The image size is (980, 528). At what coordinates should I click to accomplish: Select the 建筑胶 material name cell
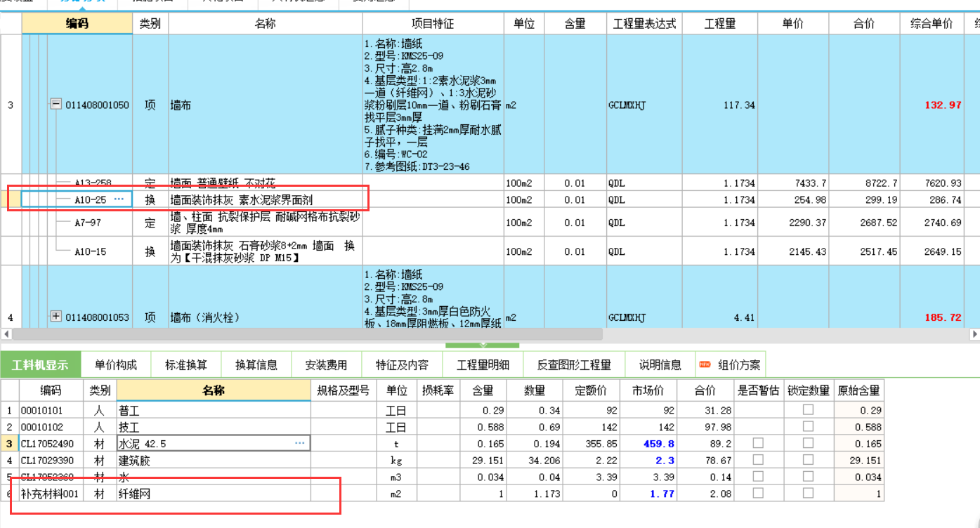coord(214,460)
